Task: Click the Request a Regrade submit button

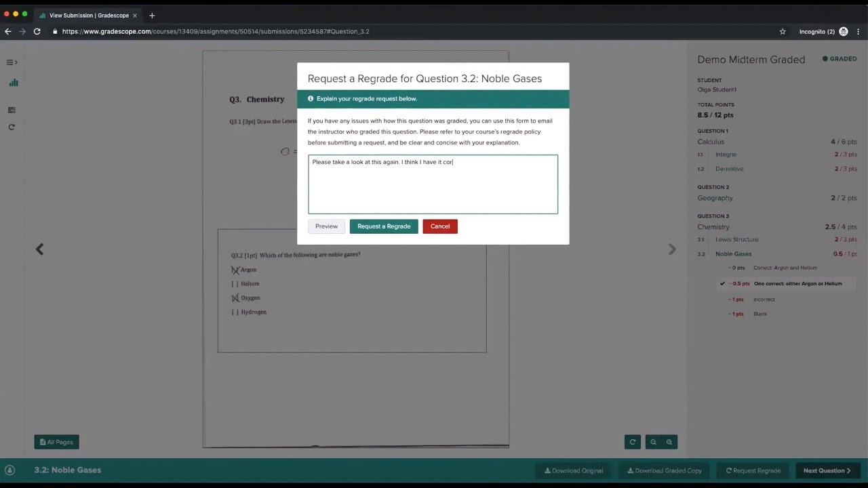Action: (x=384, y=226)
